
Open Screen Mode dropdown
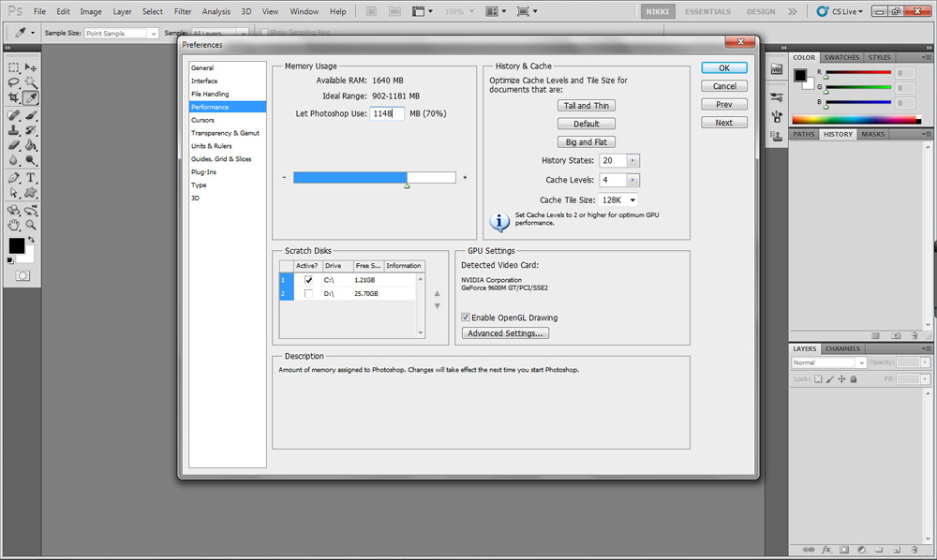527,11
